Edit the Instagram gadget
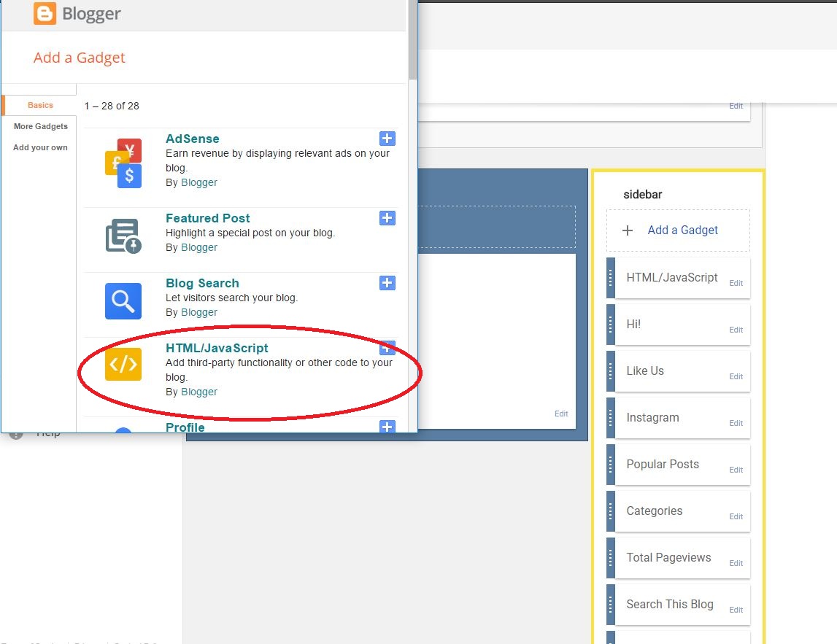 point(736,423)
